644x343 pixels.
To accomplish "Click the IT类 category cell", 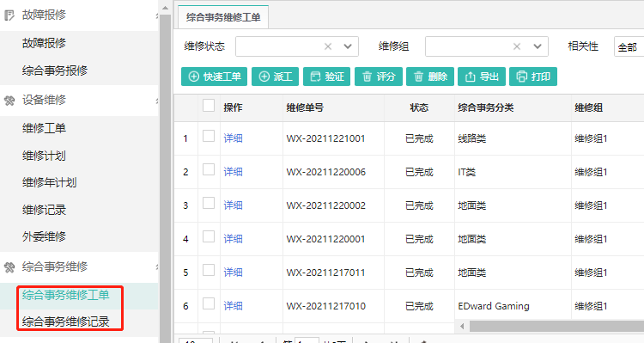I will point(466,172).
